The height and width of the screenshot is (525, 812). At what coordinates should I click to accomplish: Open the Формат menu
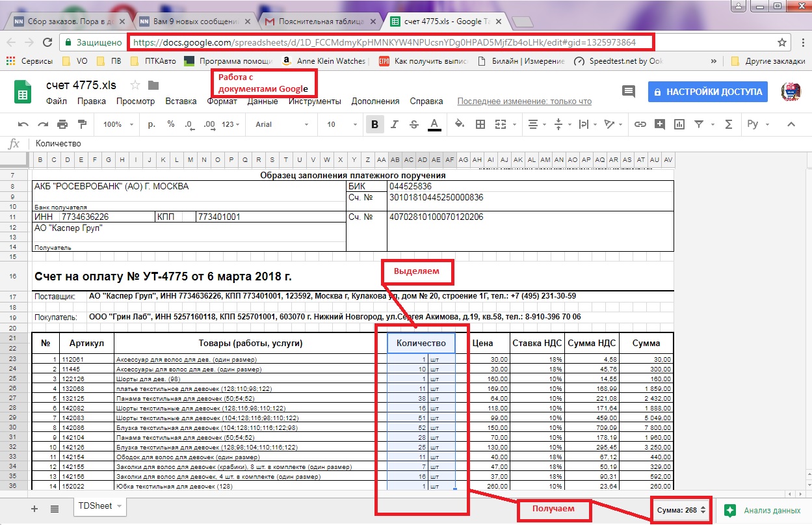[222, 101]
